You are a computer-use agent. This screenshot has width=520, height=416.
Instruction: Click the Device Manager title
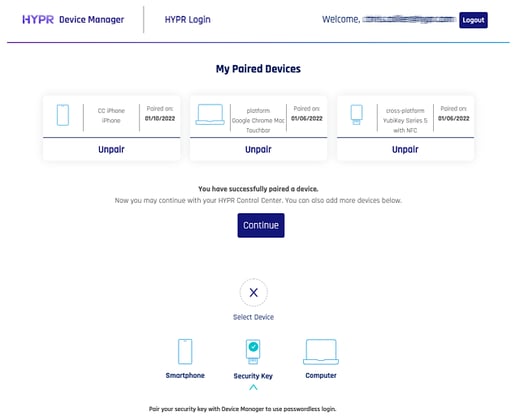click(91, 20)
